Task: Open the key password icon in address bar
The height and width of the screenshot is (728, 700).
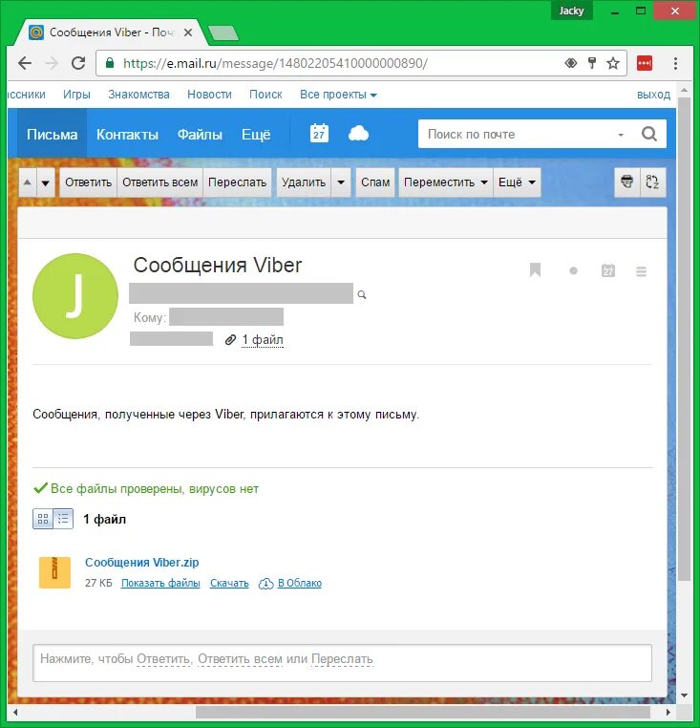Action: tap(592, 63)
